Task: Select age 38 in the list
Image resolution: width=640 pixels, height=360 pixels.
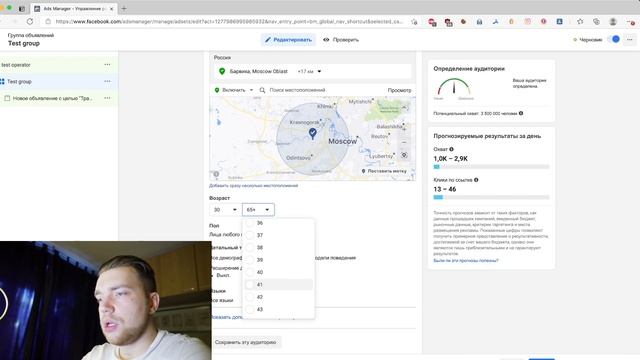Action: click(x=279, y=247)
